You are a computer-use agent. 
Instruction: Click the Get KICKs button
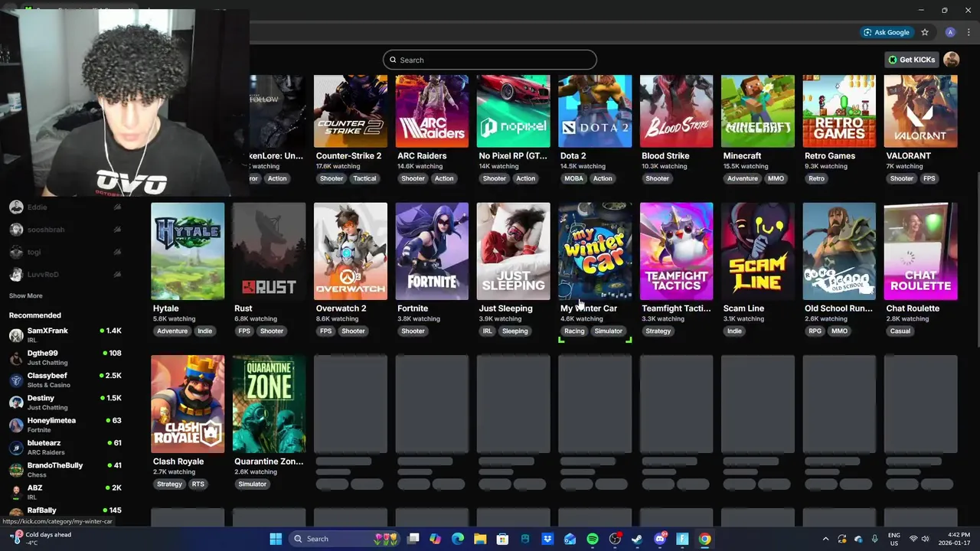click(x=911, y=60)
